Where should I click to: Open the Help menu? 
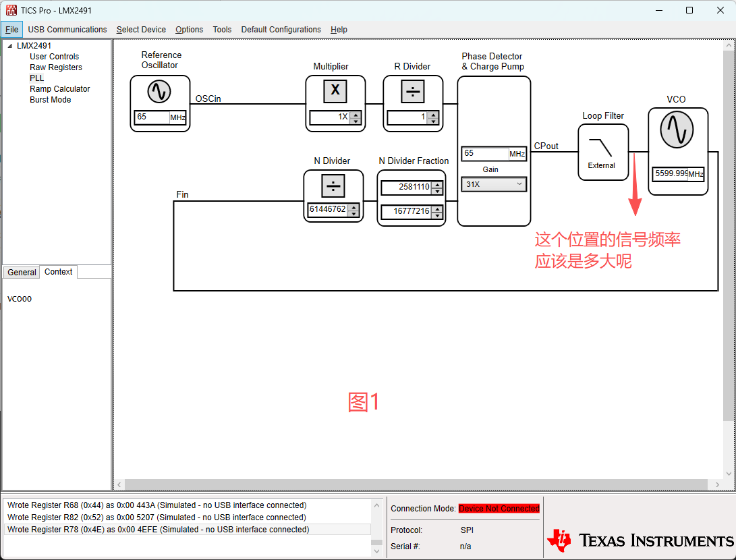(339, 30)
